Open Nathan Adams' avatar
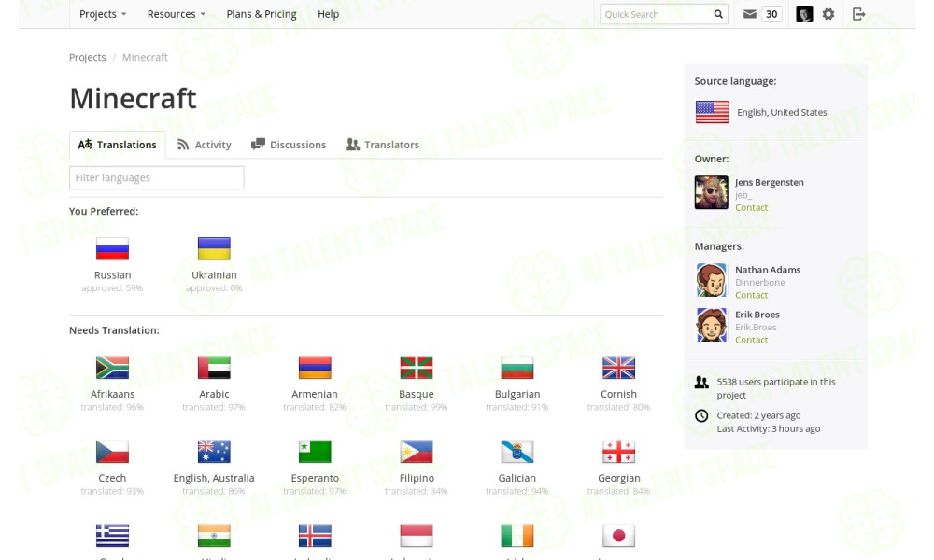This screenshot has width=934, height=560. pyautogui.click(x=711, y=280)
